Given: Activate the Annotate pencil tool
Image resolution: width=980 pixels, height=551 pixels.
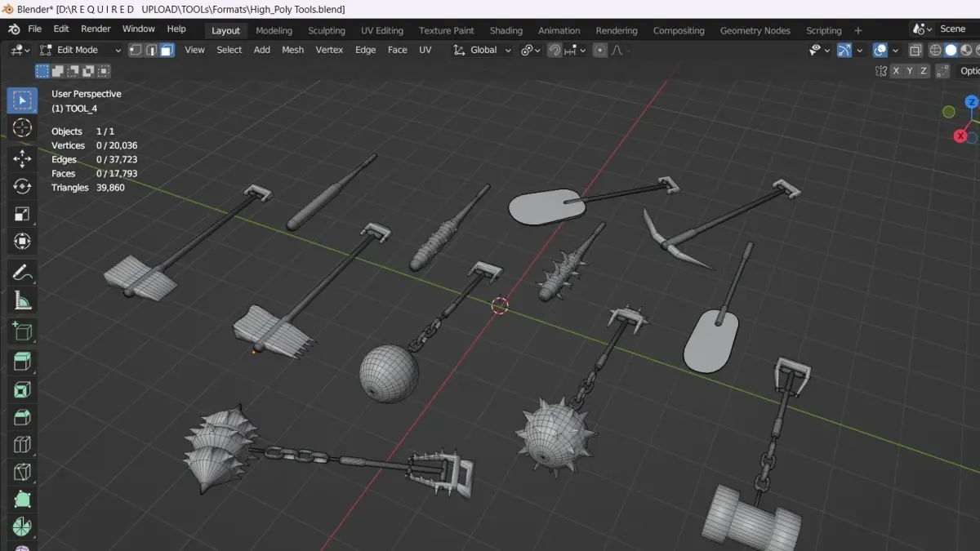Looking at the screenshot, I should pos(22,273).
